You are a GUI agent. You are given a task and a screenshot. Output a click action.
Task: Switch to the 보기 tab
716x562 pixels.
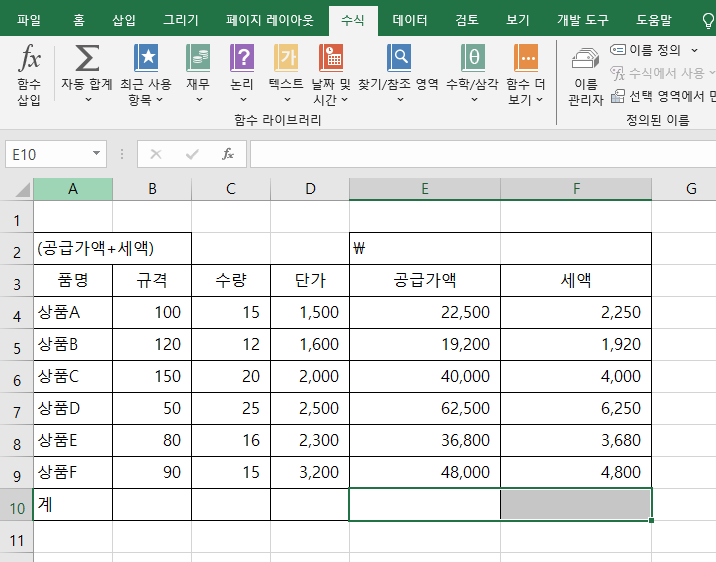[x=517, y=20]
